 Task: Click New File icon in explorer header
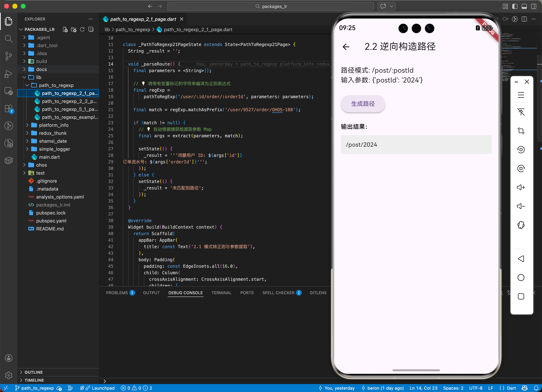65,29
